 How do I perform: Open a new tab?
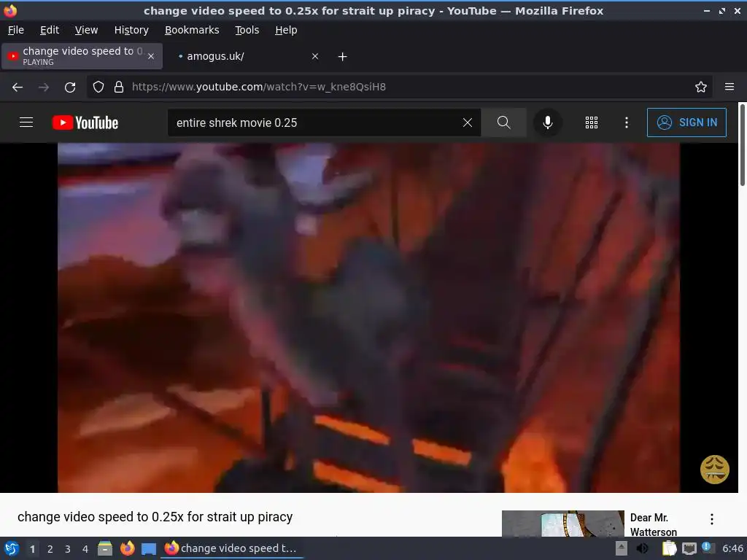click(x=342, y=57)
